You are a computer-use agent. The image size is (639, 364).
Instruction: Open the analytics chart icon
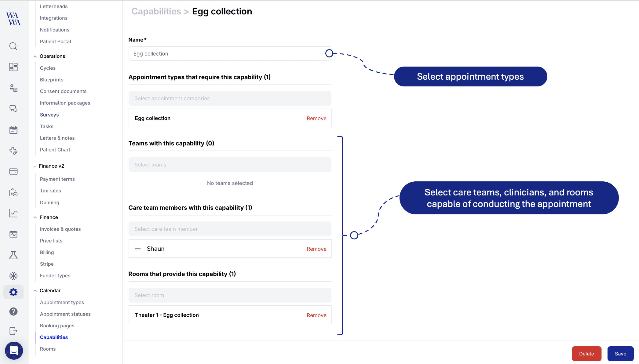coord(13,213)
